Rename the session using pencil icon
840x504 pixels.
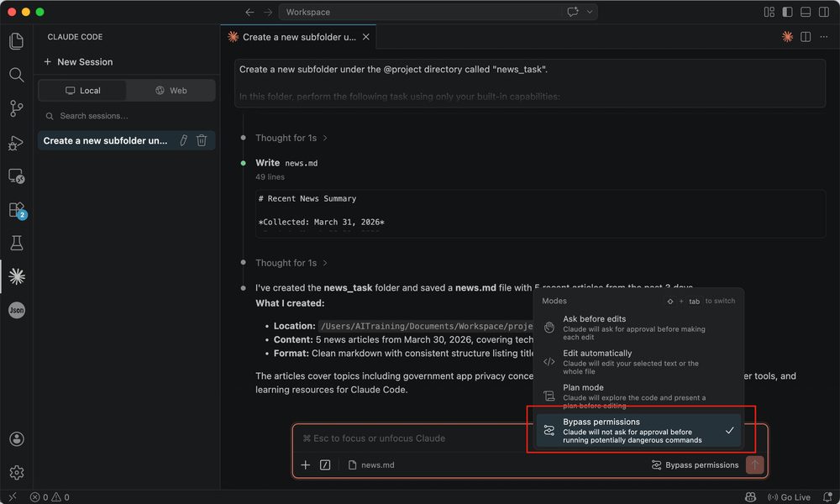[x=184, y=140]
